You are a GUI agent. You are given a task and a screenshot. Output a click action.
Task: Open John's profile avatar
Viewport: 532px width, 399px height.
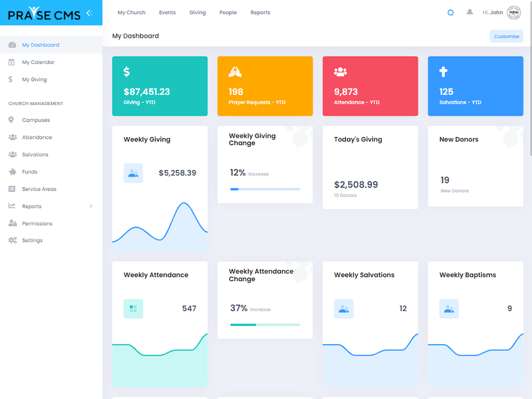pyautogui.click(x=514, y=12)
